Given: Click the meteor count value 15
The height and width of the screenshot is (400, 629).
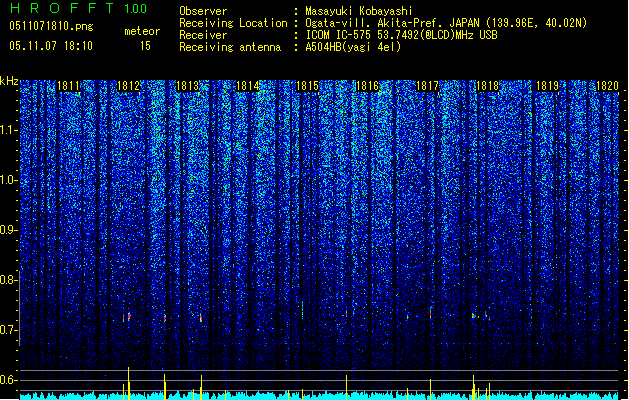Looking at the screenshot, I should [145, 46].
